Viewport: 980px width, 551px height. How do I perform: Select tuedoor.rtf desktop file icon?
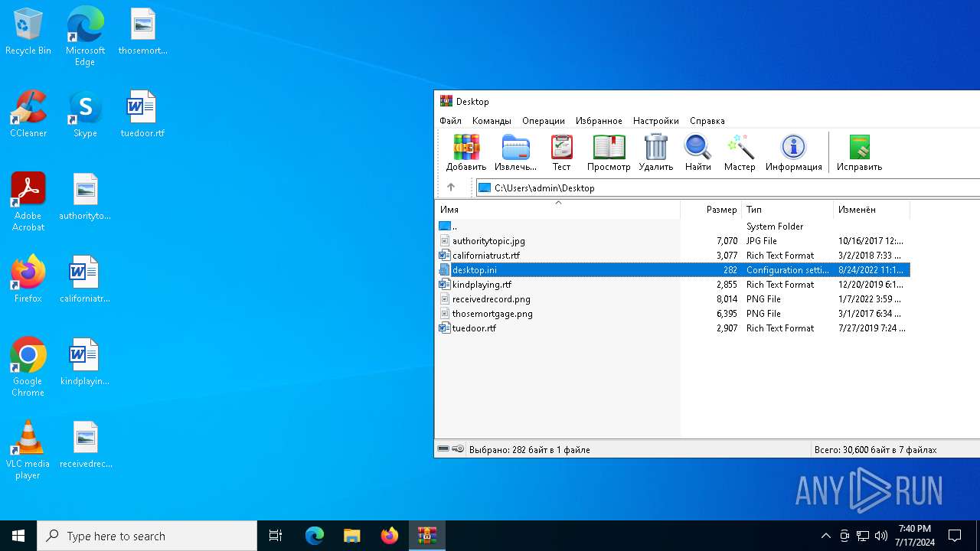pyautogui.click(x=142, y=115)
